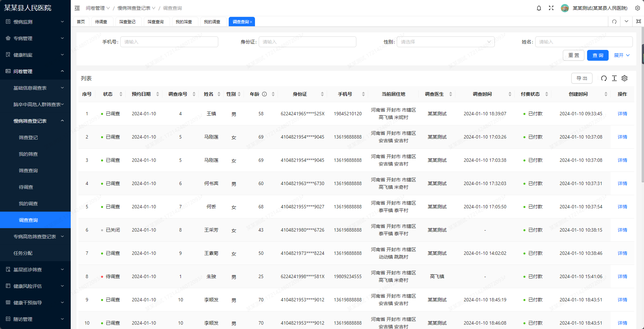Sort by 性别 column
The width and height of the screenshot is (644, 329).
click(x=239, y=94)
